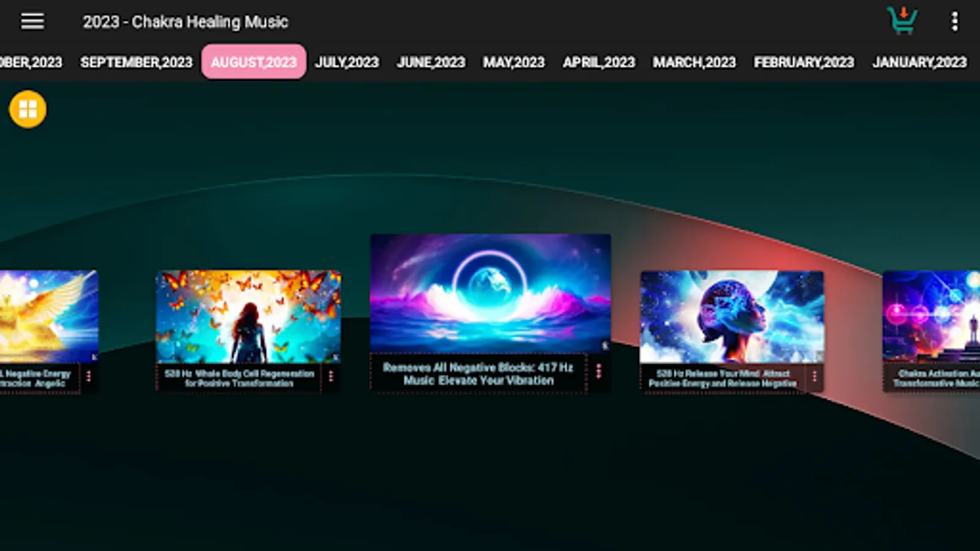The image size is (980, 551).
Task: Select the AUGUST,2023 tab
Action: pyautogui.click(x=254, y=61)
